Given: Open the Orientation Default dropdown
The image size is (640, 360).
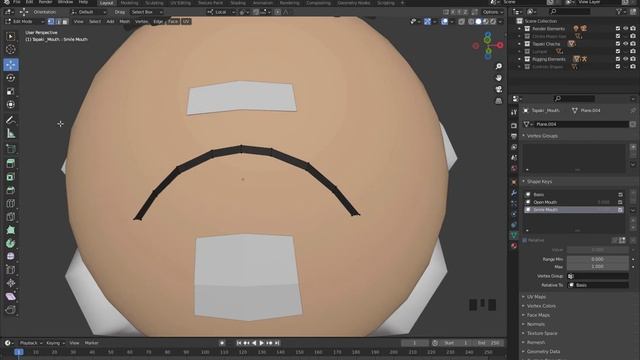Looking at the screenshot, I should (88, 12).
